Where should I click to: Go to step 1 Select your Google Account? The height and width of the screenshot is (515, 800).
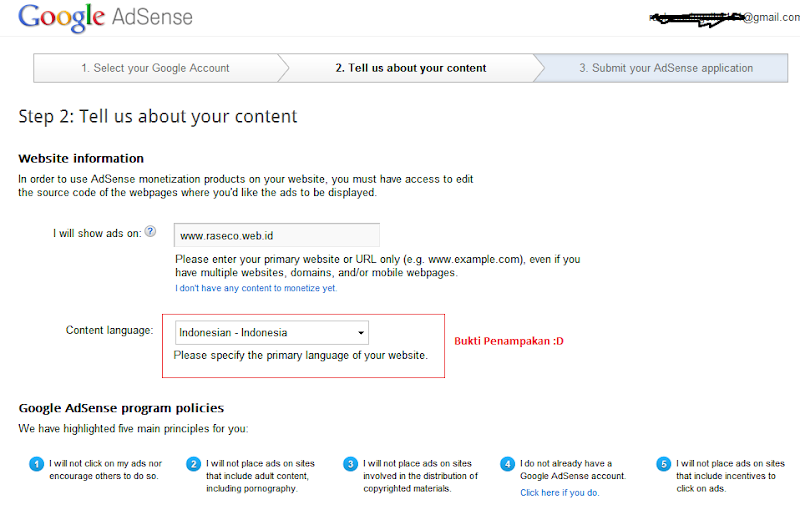pyautogui.click(x=155, y=68)
